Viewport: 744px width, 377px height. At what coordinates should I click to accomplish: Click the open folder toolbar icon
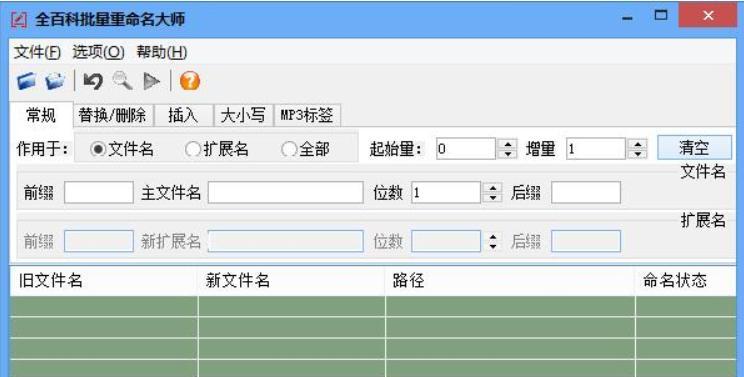(x=27, y=82)
